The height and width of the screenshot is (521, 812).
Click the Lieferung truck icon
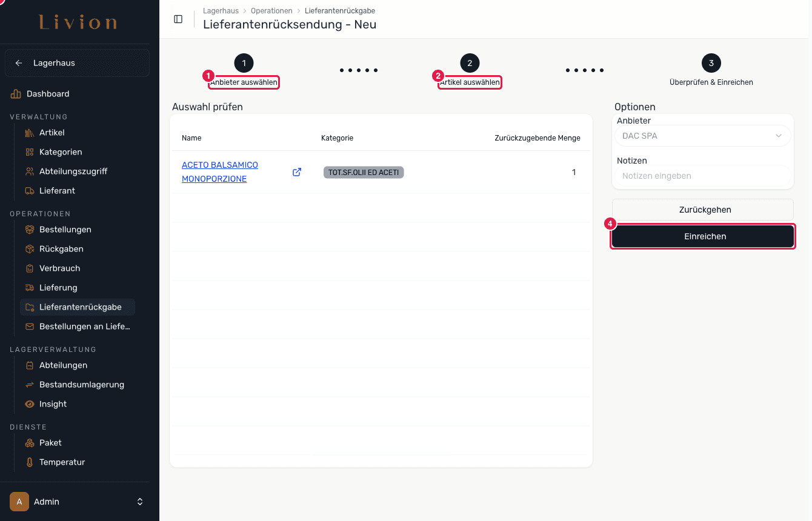point(30,288)
